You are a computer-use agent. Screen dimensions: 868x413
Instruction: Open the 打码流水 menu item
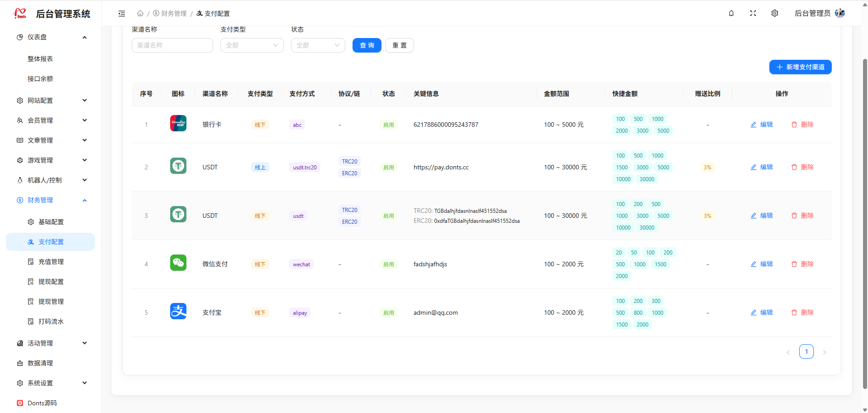[x=51, y=322]
